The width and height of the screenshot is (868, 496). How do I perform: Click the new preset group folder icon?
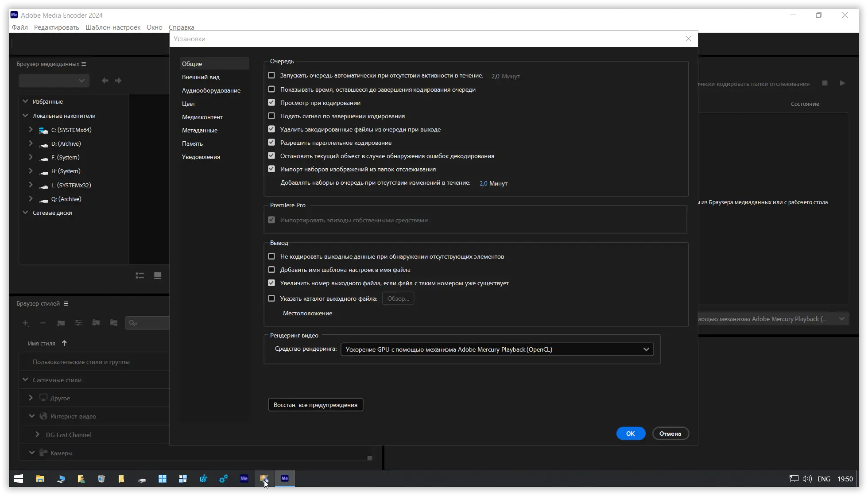[x=61, y=323]
